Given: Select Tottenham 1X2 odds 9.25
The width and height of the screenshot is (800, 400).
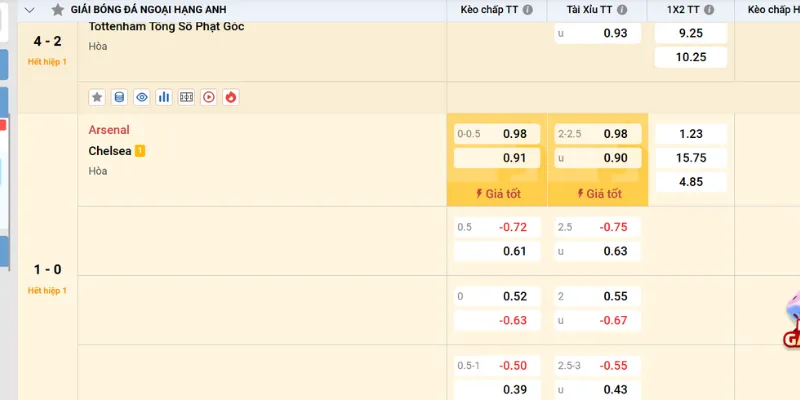Looking at the screenshot, I should [x=691, y=33].
